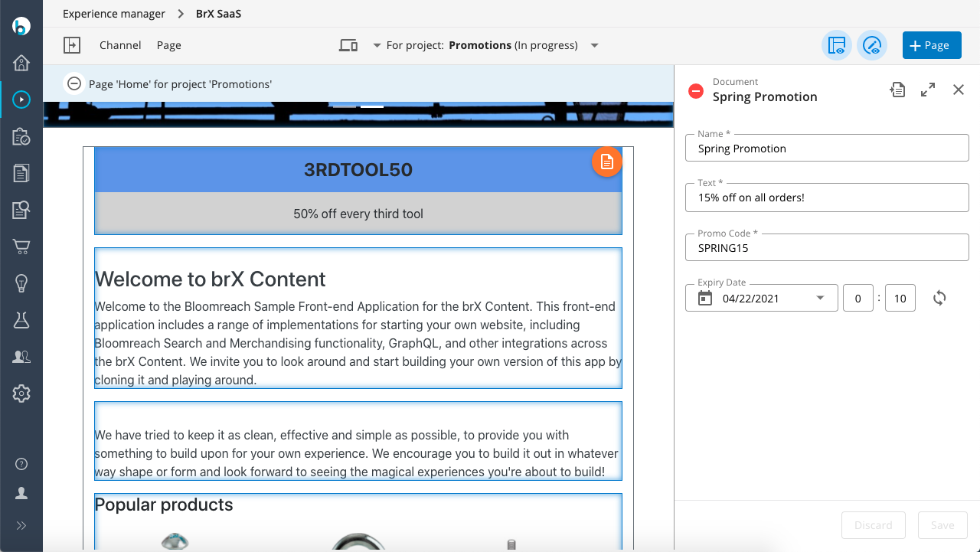Viewport: 980px width, 552px height.
Task: Open Experience manager sidebar icon
Action: [x=21, y=99]
